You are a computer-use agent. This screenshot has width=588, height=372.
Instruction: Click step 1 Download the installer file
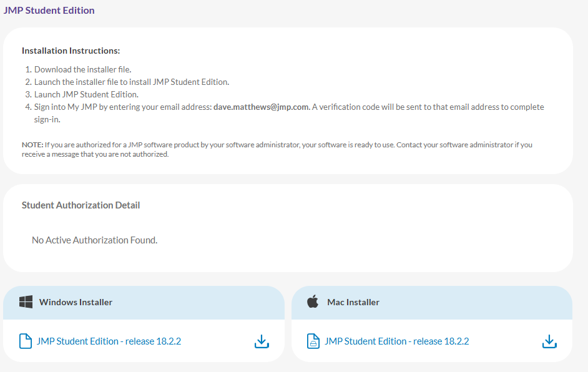point(83,69)
